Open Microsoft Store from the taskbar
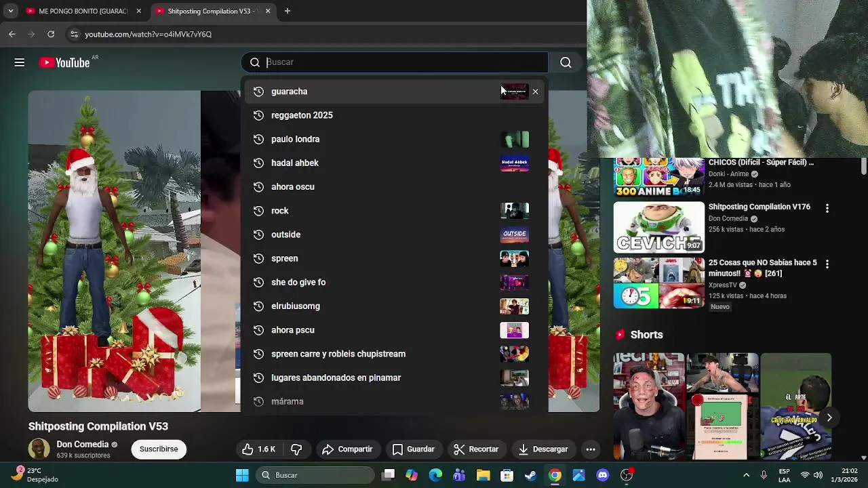 coord(507,475)
